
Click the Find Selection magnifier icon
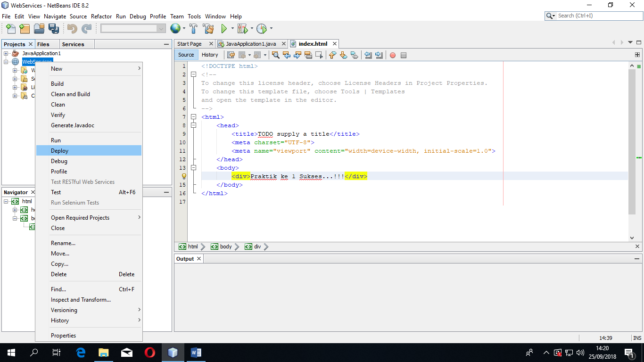[276, 55]
